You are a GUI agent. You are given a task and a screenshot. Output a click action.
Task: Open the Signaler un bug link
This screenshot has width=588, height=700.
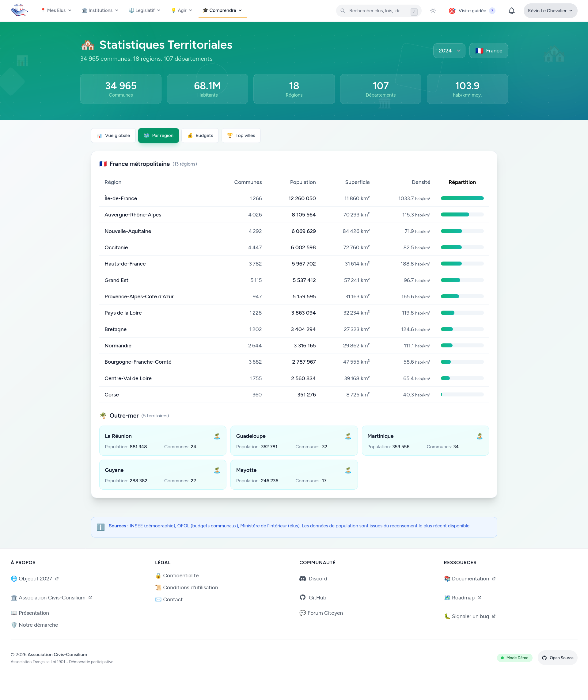[470, 616]
